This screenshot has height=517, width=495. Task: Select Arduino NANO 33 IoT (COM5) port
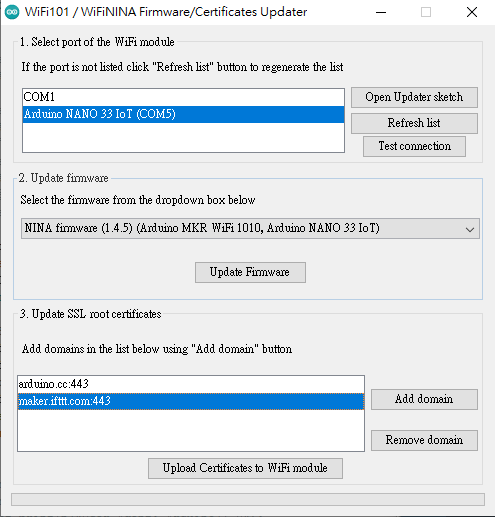click(183, 114)
